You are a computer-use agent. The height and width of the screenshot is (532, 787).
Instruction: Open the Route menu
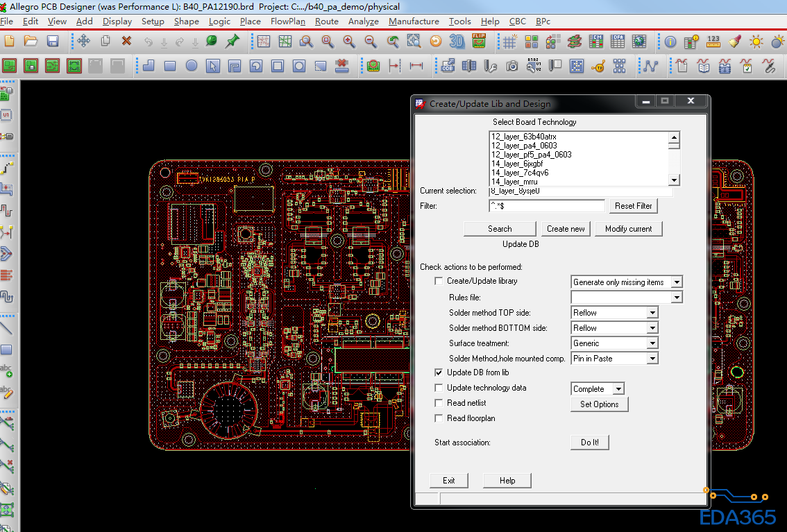(326, 22)
